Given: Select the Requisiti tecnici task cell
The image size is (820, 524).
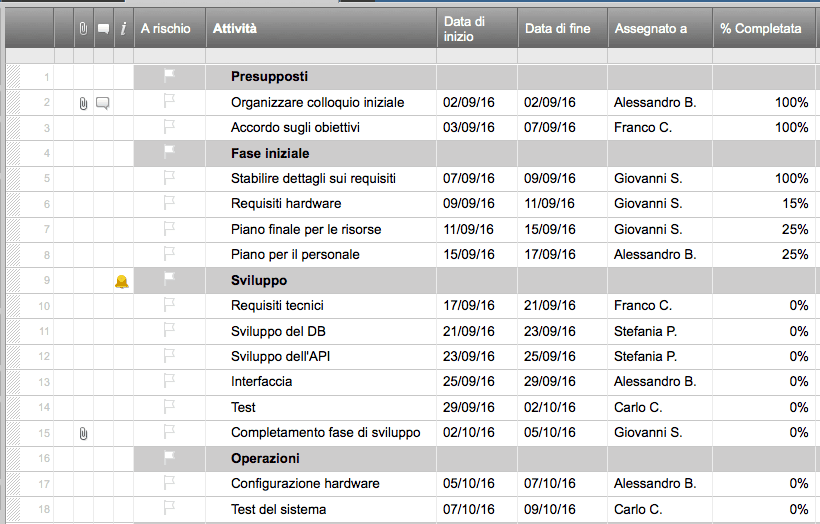Looking at the screenshot, I should click(x=321, y=305).
